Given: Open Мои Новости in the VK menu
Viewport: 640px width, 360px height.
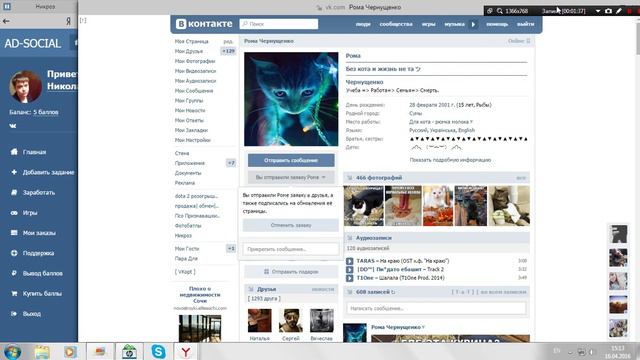Looking at the screenshot, I should [x=190, y=110].
